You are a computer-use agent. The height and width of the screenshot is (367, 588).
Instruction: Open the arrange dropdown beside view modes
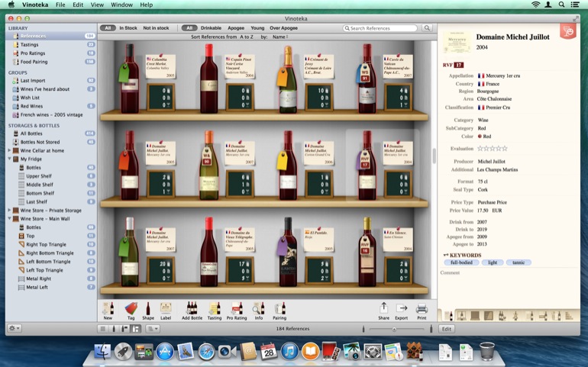pyautogui.click(x=153, y=329)
